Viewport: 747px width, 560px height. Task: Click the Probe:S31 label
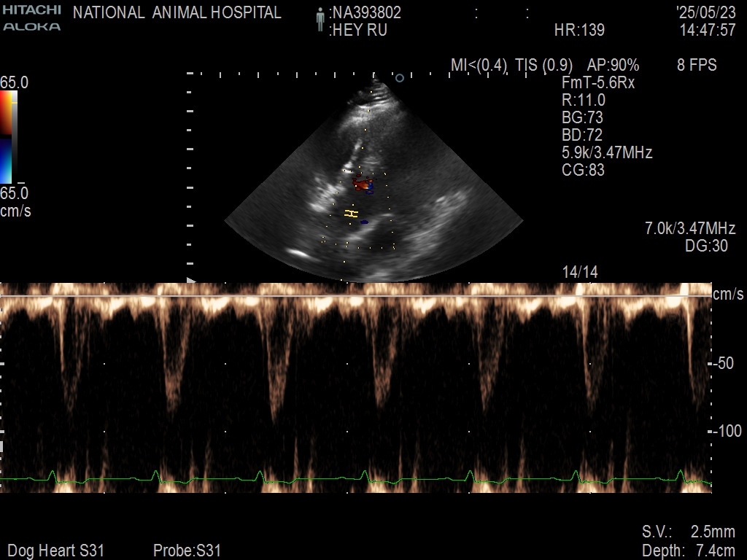[187, 551]
